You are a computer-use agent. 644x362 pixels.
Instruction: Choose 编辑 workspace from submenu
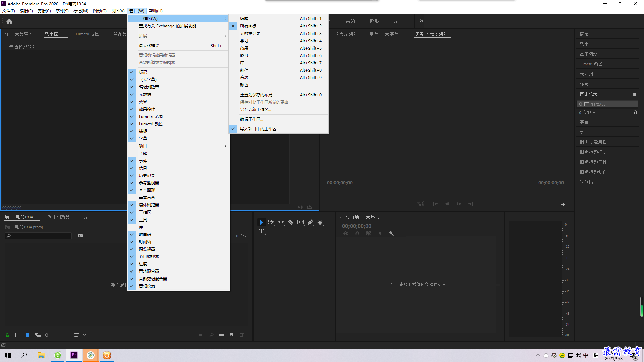tap(279, 18)
